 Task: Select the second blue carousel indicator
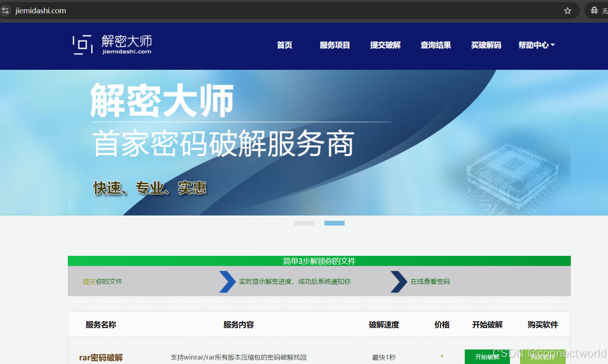pyautogui.click(x=334, y=223)
